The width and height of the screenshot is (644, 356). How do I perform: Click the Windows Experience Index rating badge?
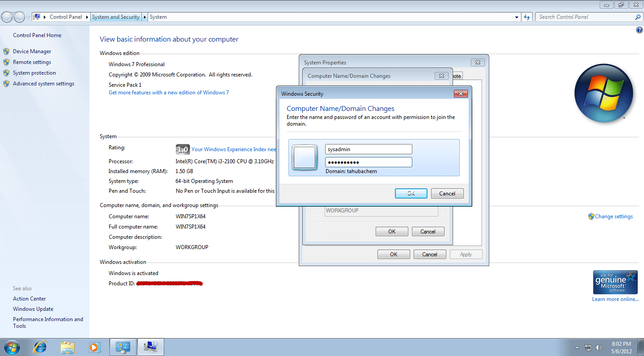click(182, 149)
